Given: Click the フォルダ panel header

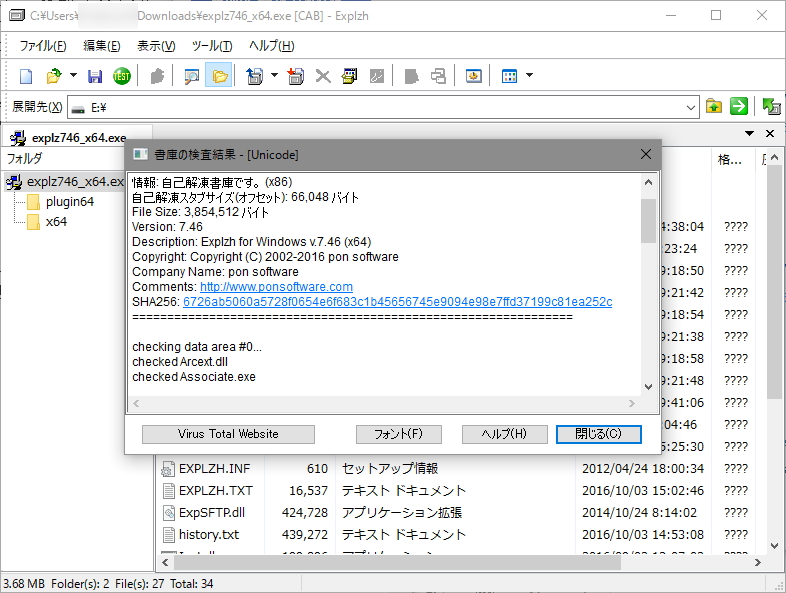Looking at the screenshot, I should [x=25, y=158].
